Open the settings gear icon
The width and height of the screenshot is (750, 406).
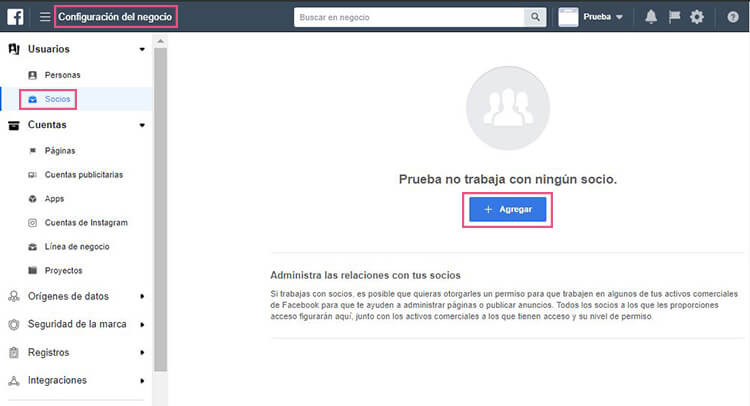pos(697,17)
